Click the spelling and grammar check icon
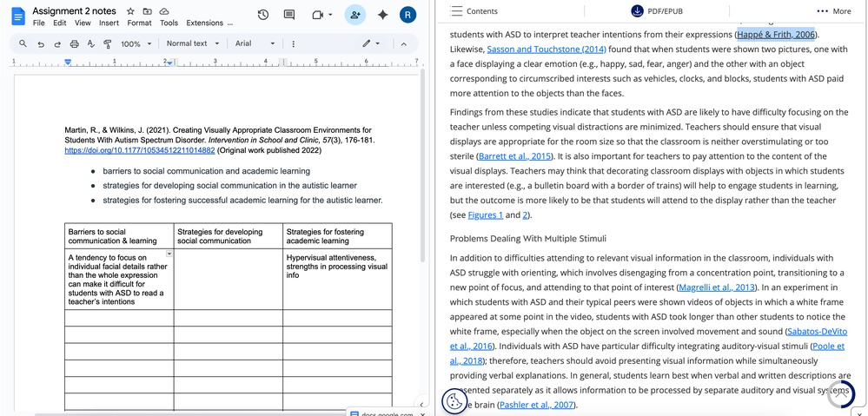The image size is (868, 416). 90,43
